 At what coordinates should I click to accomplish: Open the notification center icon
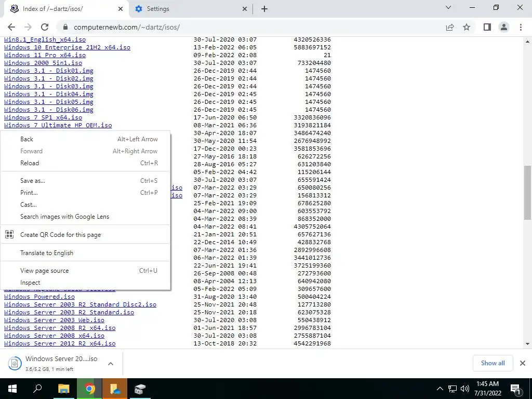515,389
